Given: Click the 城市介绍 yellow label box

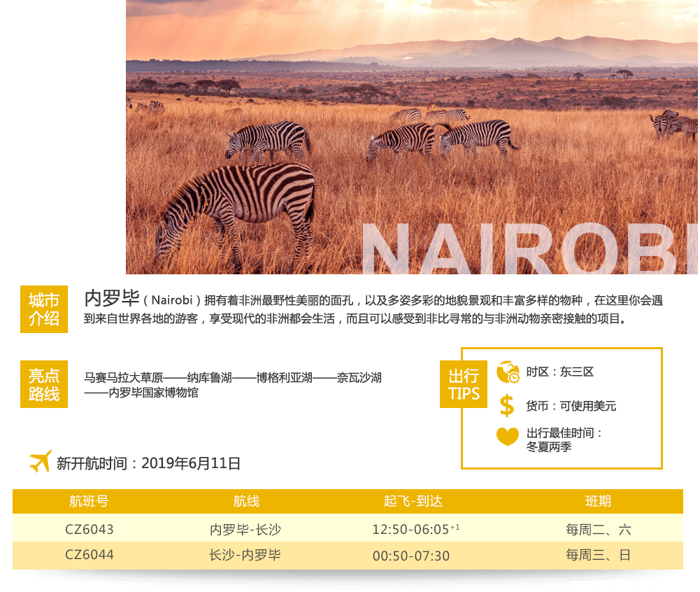Looking at the screenshot, I should click(44, 309).
